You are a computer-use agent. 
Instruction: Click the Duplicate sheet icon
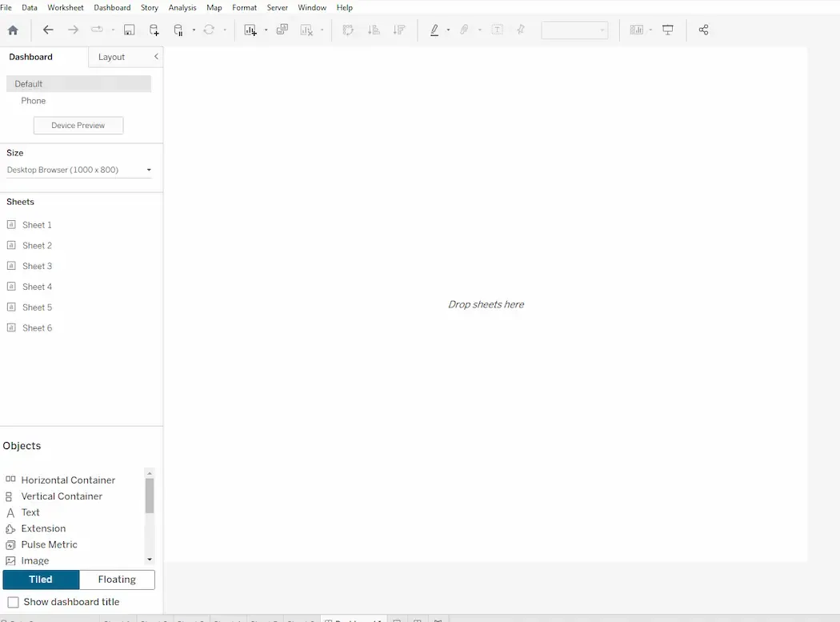point(282,30)
